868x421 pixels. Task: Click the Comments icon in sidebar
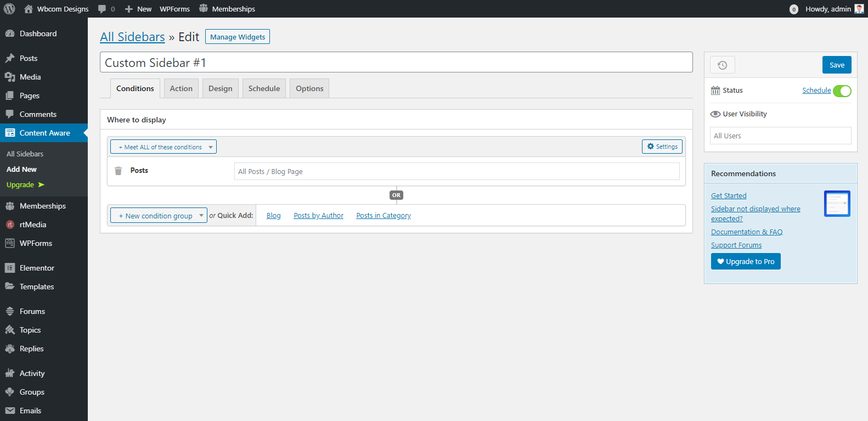[10, 114]
